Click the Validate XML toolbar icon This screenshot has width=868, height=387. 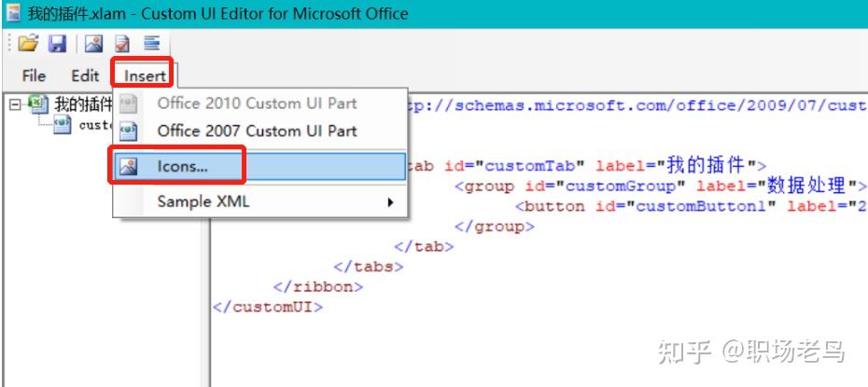(122, 44)
